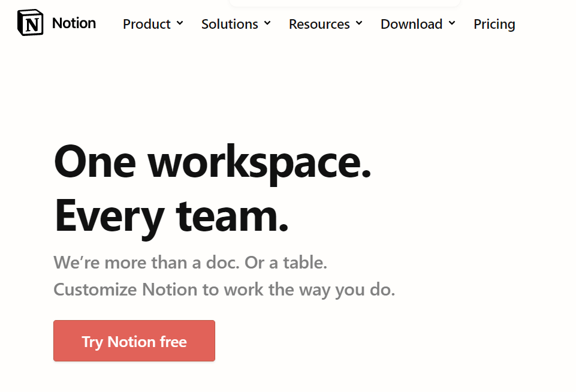
Task: Open the Product menu
Action: coord(147,24)
